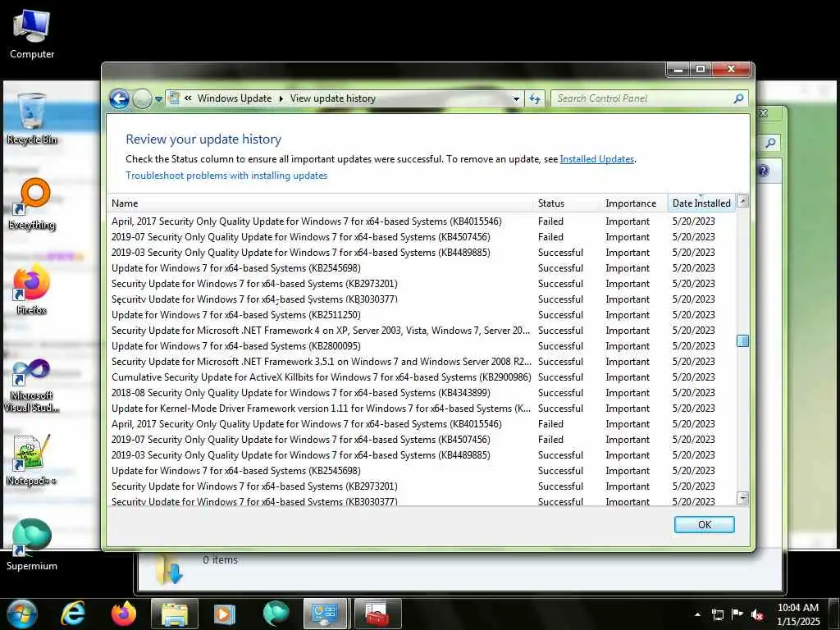The width and height of the screenshot is (840, 630).
Task: Sort by the Importance column header
Action: (635, 203)
